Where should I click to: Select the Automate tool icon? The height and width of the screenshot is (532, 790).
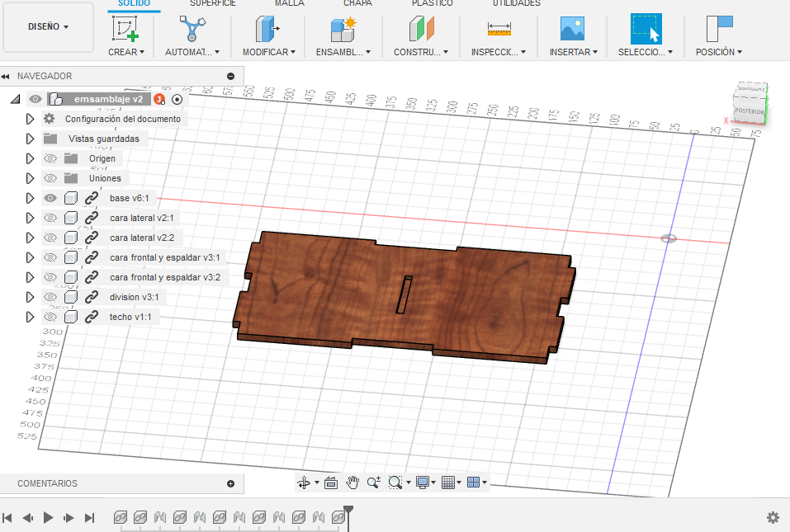(x=192, y=29)
